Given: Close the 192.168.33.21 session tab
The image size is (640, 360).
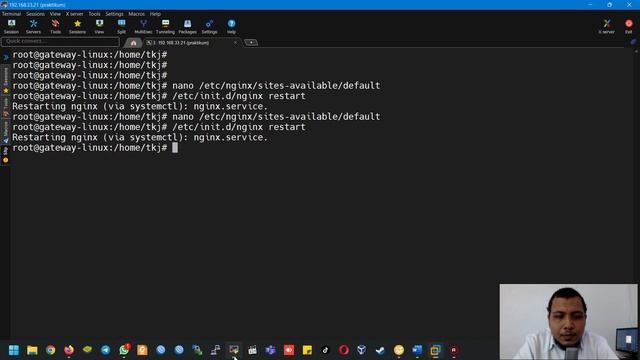Looking at the screenshot, I should (x=235, y=42).
